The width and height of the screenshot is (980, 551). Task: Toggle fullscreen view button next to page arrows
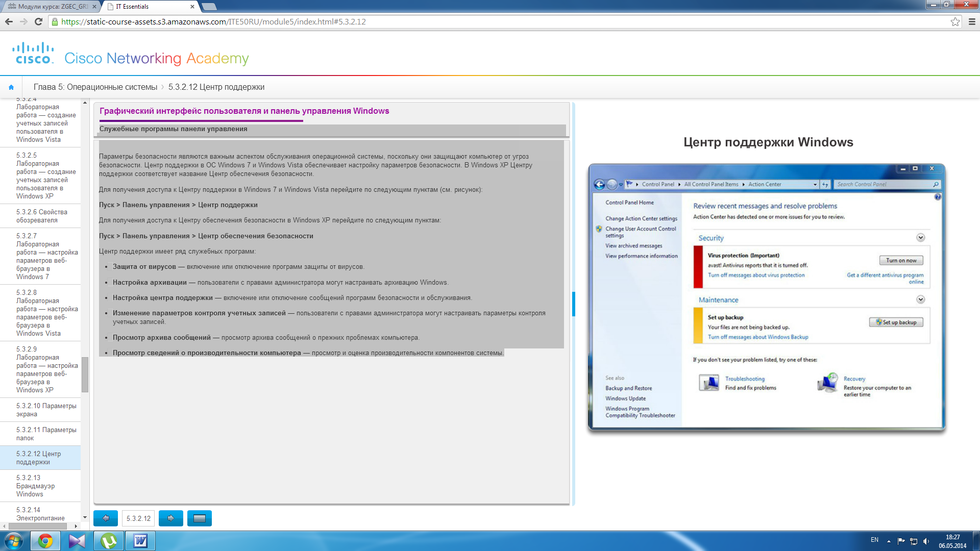click(x=200, y=518)
